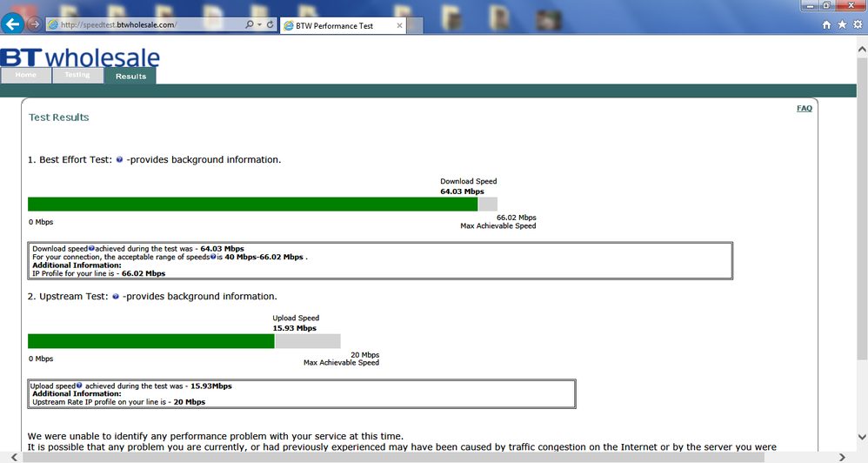The width and height of the screenshot is (868, 463).
Task: Click horizontal scrollbar right arrow
Action: [842, 457]
